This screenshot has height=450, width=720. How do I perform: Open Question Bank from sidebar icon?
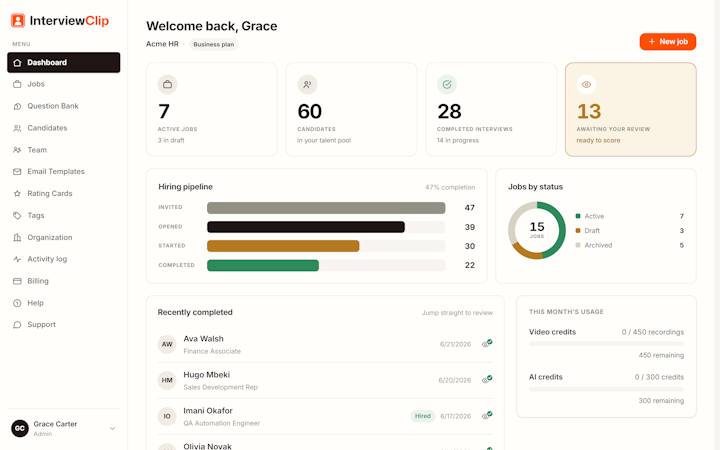point(17,106)
